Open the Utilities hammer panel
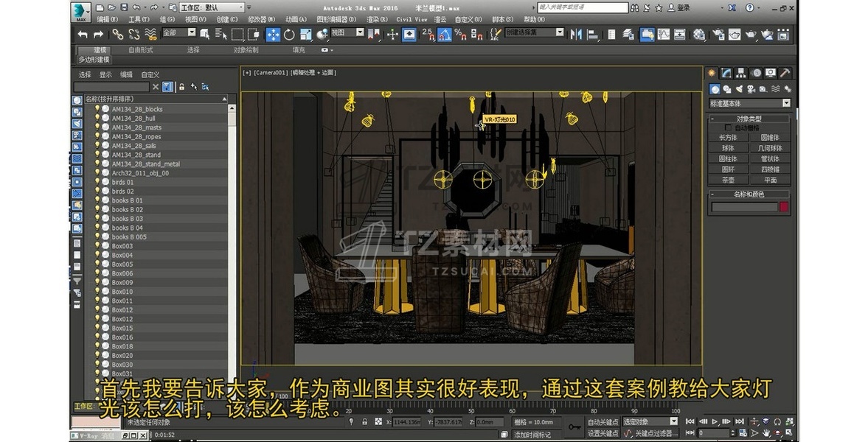This screenshot has height=442, width=868. point(785,73)
